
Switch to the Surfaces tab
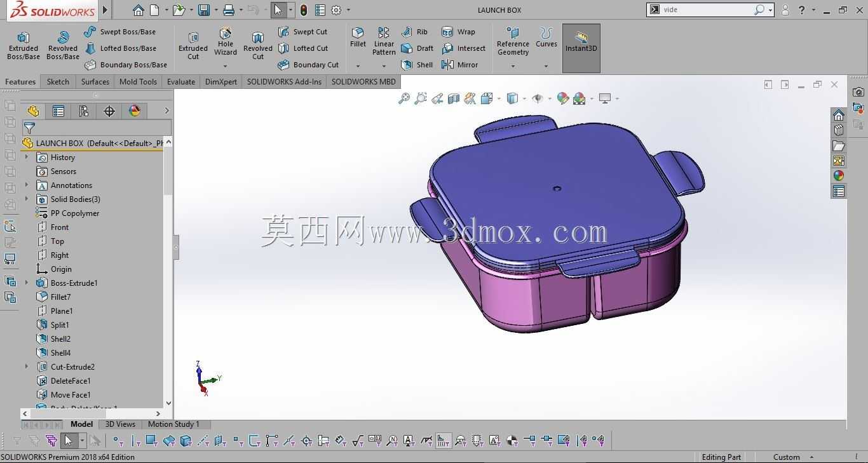coord(95,82)
